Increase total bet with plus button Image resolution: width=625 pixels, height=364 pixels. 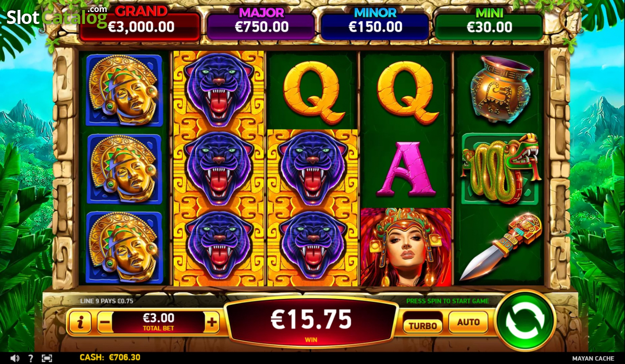click(211, 322)
